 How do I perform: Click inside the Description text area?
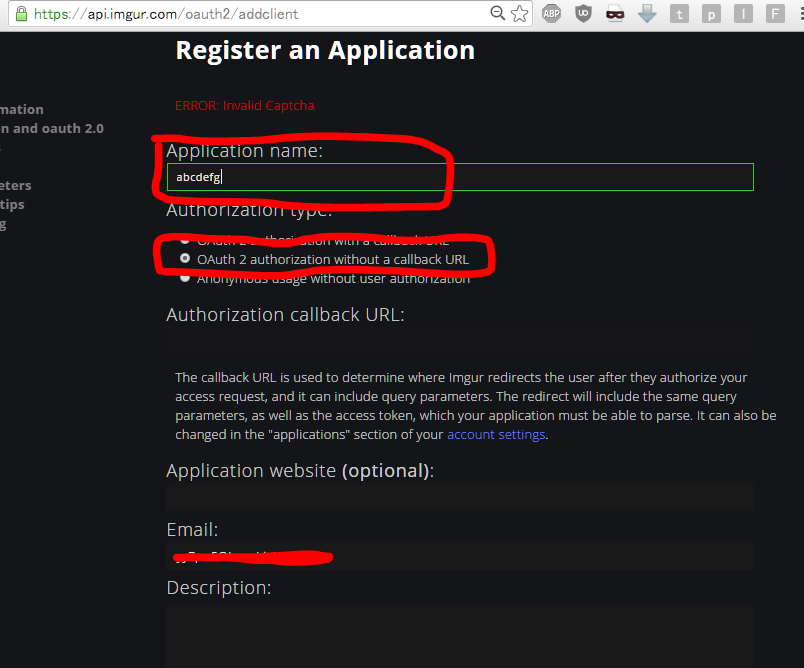pyautogui.click(x=460, y=635)
